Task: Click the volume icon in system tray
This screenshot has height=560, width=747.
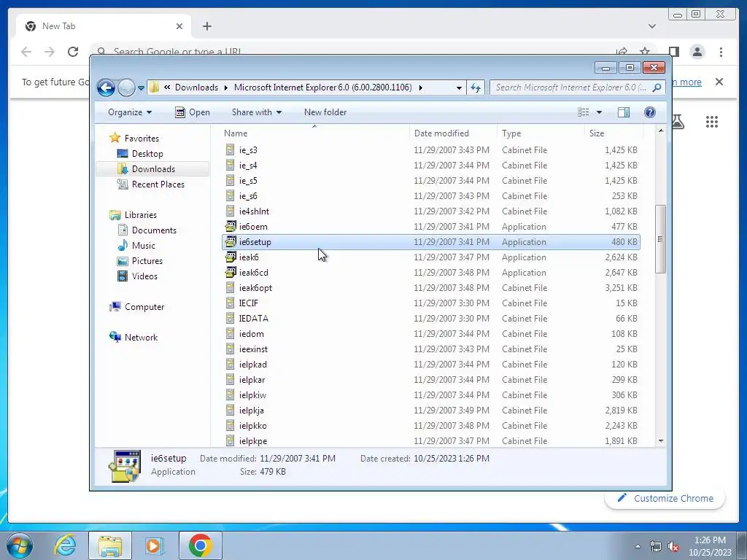Action: click(673, 547)
